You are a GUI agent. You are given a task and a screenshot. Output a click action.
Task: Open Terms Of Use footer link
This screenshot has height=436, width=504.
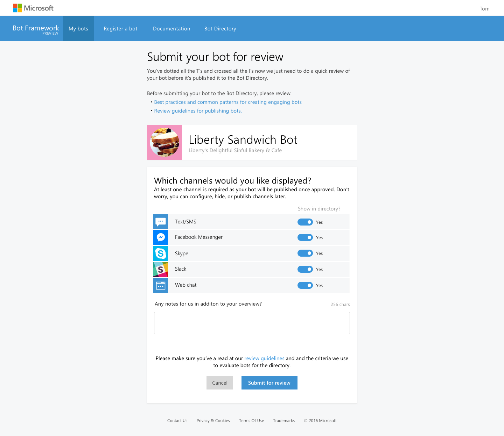(251, 421)
